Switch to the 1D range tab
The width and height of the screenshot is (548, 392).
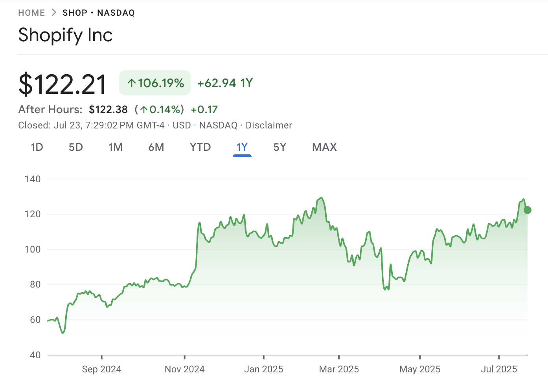(x=37, y=147)
